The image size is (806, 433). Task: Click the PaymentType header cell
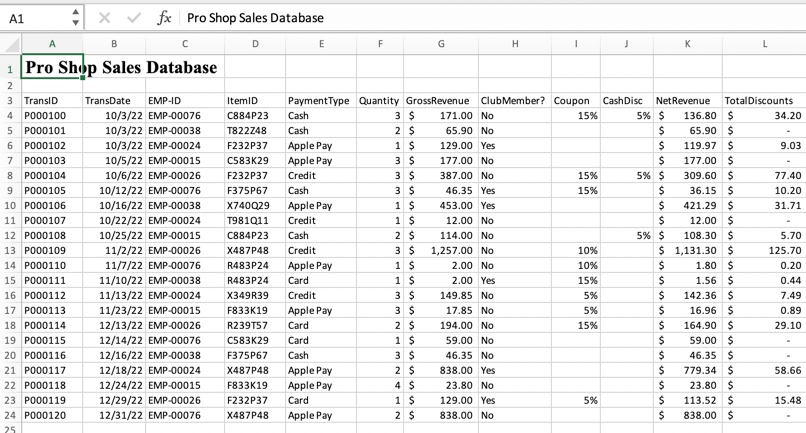pyautogui.click(x=321, y=101)
